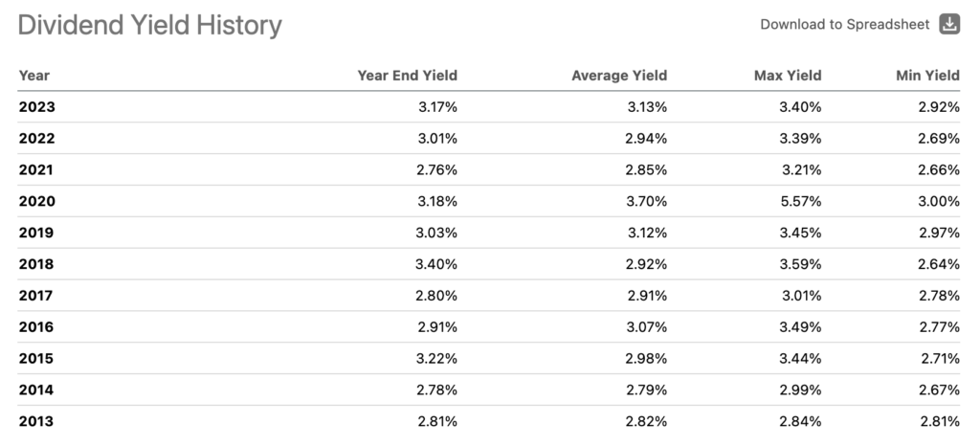980x446 pixels.
Task: Click the 2020 year row label
Action: coord(36,202)
